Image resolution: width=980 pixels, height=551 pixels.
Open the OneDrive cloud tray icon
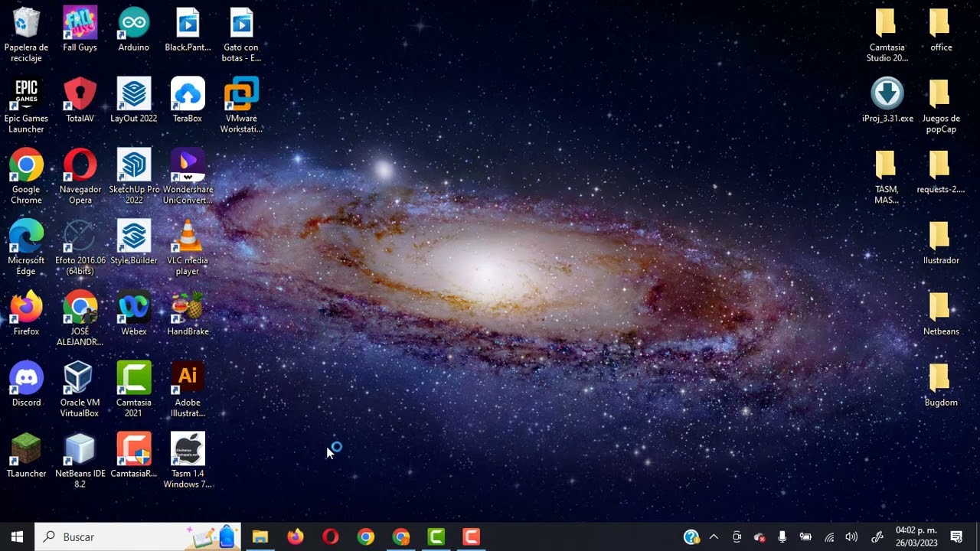coord(759,537)
